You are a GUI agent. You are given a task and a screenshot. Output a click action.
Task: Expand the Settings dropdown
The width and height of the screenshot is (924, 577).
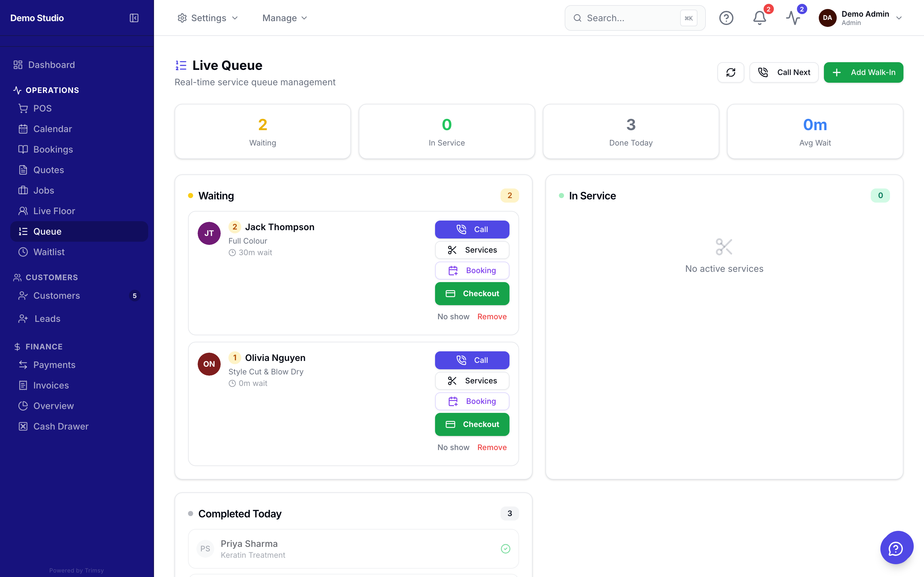click(208, 18)
